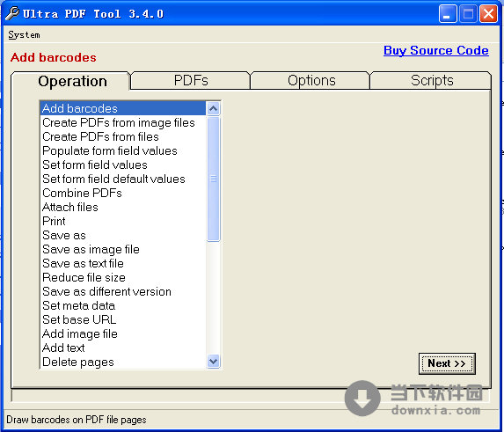This screenshot has height=432, width=504.
Task: Click the list scrollbar down arrow
Action: click(x=213, y=362)
